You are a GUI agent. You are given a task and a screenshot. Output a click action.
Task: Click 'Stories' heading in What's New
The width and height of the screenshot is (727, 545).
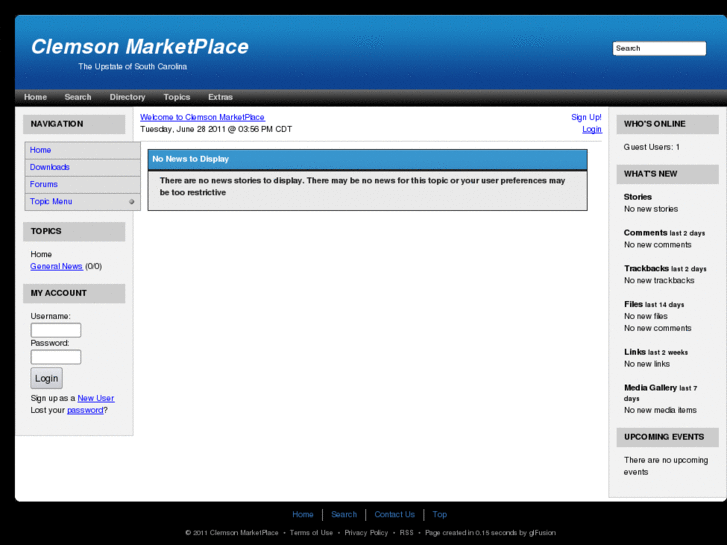pos(638,197)
